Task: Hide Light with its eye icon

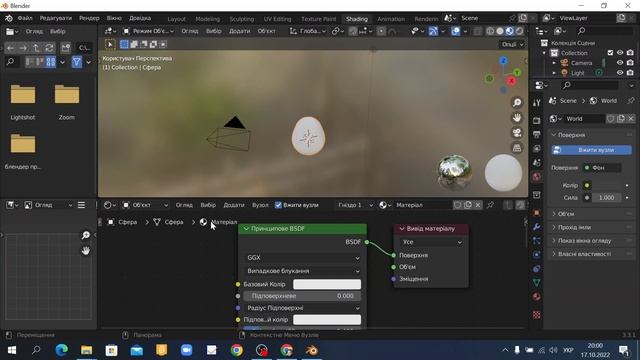Action: point(620,73)
